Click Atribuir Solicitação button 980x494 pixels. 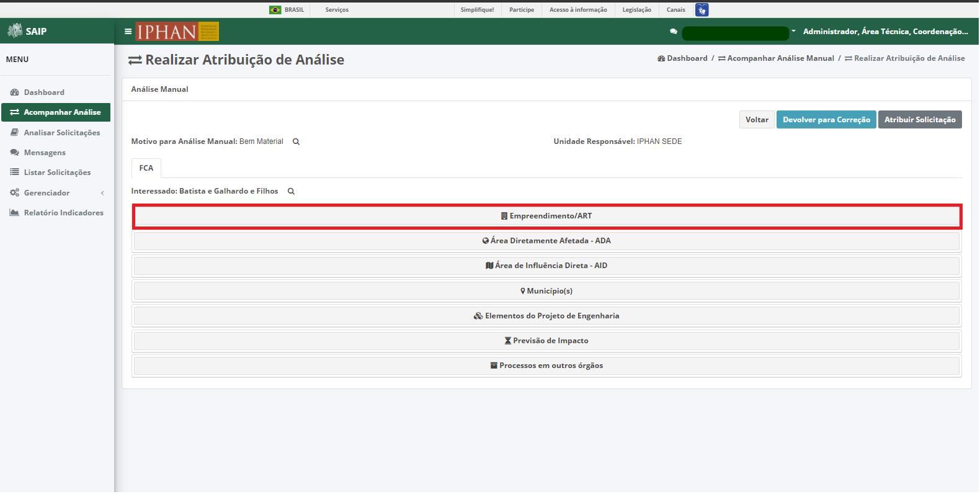(x=920, y=120)
